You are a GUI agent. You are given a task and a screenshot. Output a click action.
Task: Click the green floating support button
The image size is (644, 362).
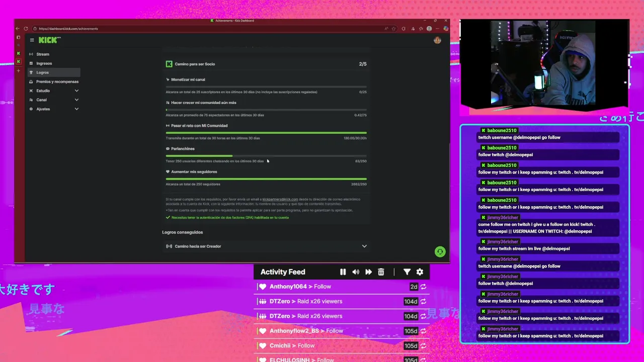coord(440,252)
